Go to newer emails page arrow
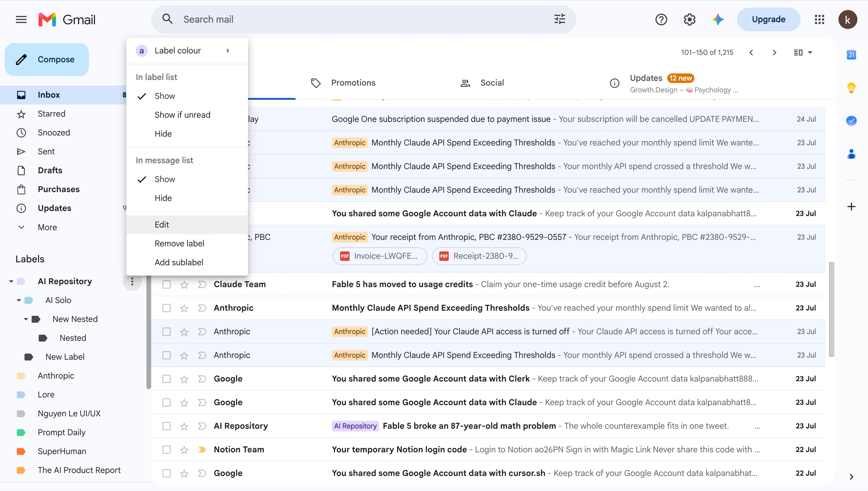868x491 pixels. [x=751, y=52]
